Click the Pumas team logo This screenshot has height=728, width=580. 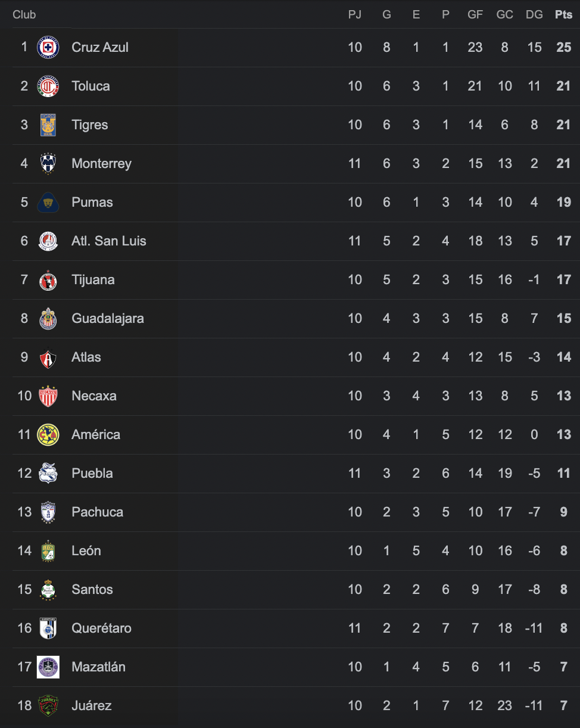pyautogui.click(x=48, y=203)
